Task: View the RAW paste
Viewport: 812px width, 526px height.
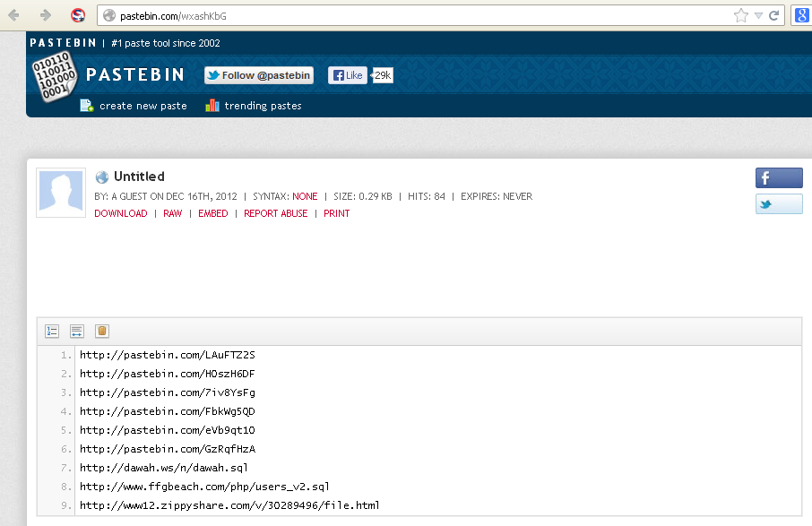Action: 172,213
